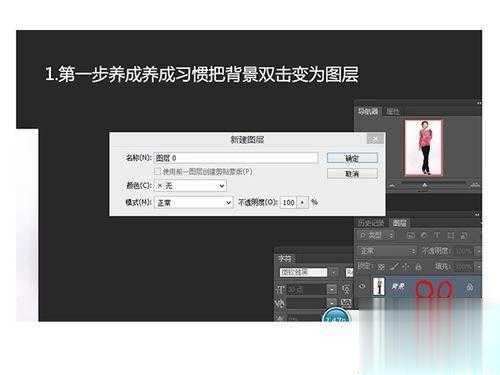The image size is (500, 375).
Task: Switch to the History tab
Action: [371, 223]
